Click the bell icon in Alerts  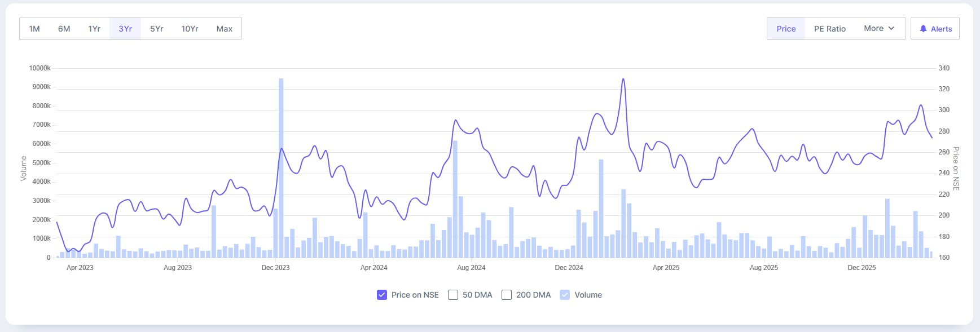[923, 29]
